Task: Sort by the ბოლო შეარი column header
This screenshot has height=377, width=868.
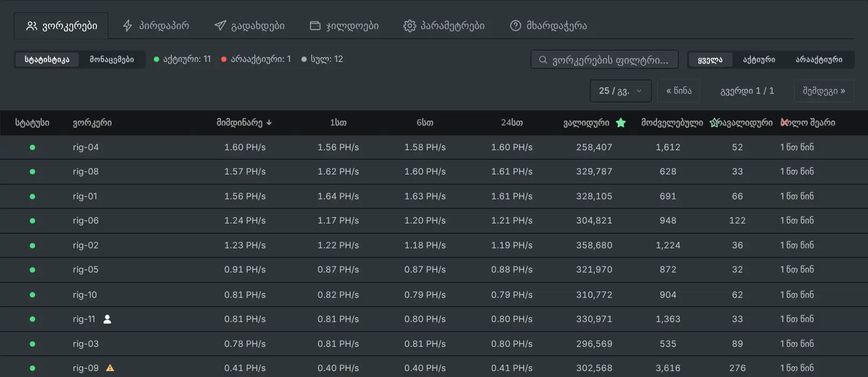Action: 808,123
